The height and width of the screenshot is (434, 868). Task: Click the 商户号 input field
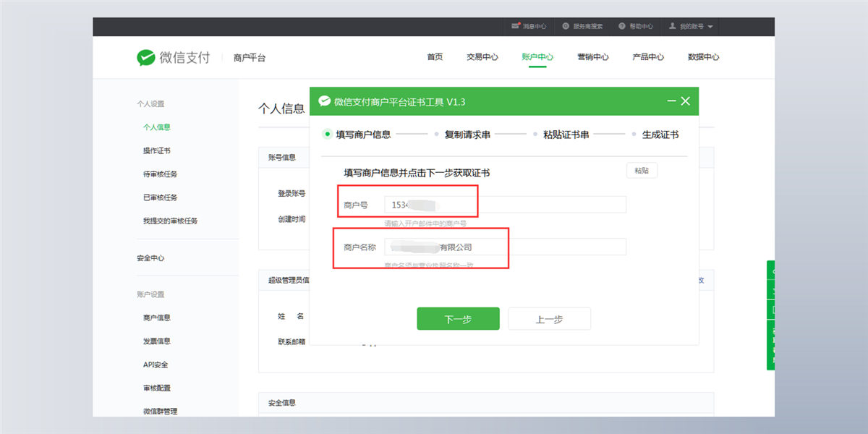pyautogui.click(x=505, y=205)
